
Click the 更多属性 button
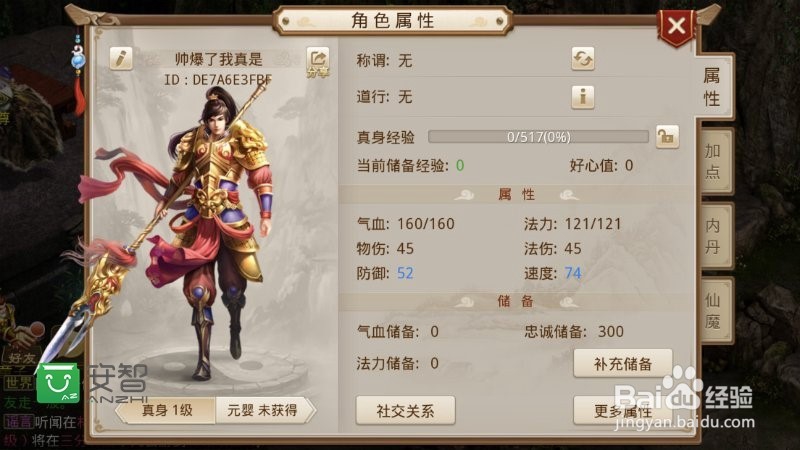click(623, 410)
